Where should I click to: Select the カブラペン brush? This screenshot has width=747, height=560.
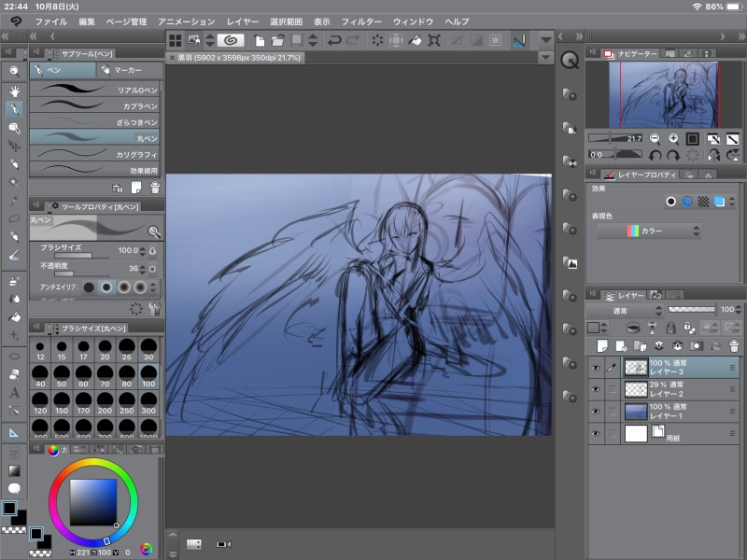(94, 105)
